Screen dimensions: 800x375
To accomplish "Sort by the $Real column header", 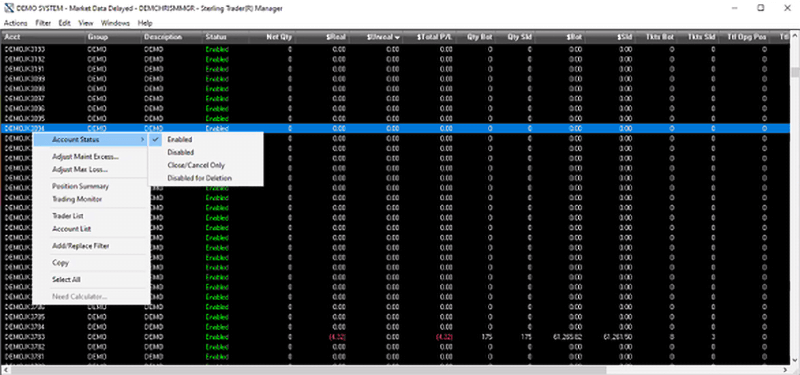I will click(323, 37).
